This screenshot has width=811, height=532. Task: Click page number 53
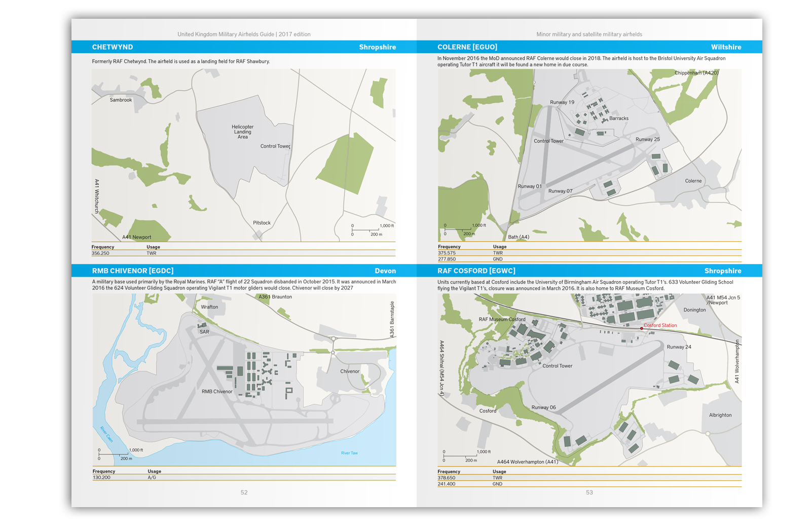point(589,492)
